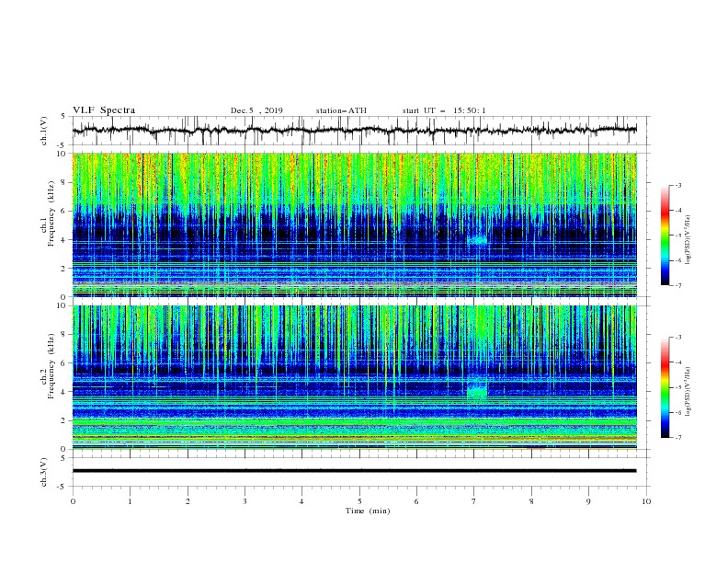This screenshot has width=728, height=563.
Task: Click the 'VLF Spectra' title text
Action: click(104, 110)
